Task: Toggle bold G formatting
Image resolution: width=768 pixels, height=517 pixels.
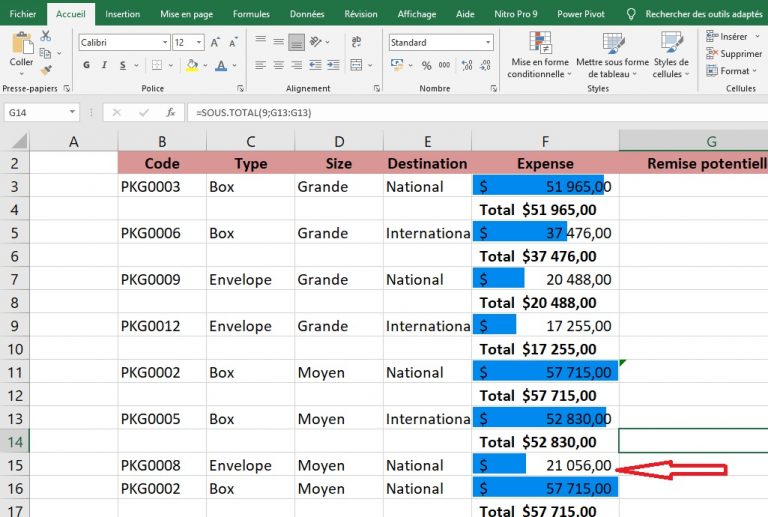Action: 87,65
